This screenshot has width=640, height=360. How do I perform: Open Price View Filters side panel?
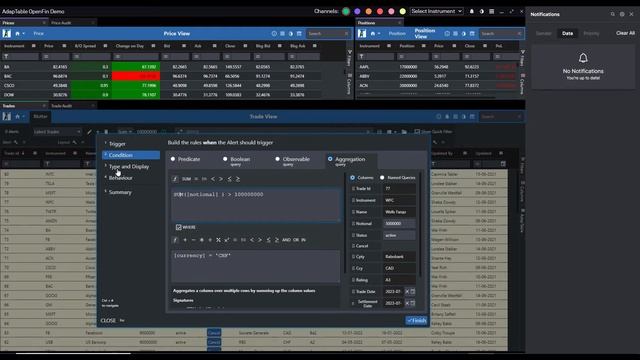(x=349, y=58)
